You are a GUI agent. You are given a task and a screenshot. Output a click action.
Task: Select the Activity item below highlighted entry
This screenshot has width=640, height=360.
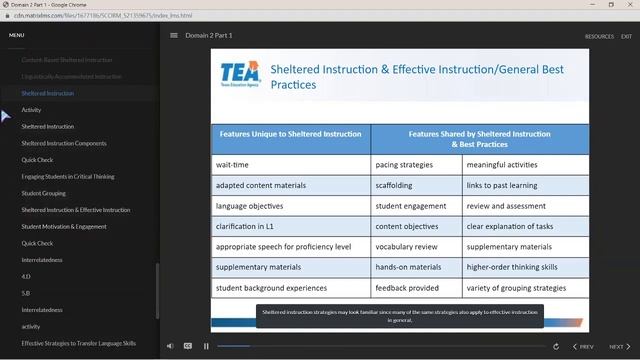click(x=31, y=110)
